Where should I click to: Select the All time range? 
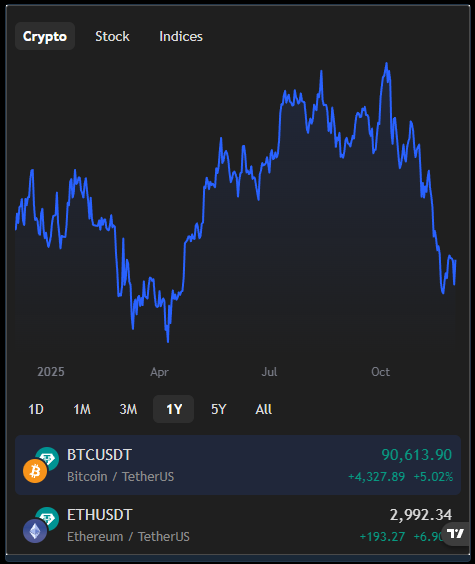pyautogui.click(x=264, y=409)
